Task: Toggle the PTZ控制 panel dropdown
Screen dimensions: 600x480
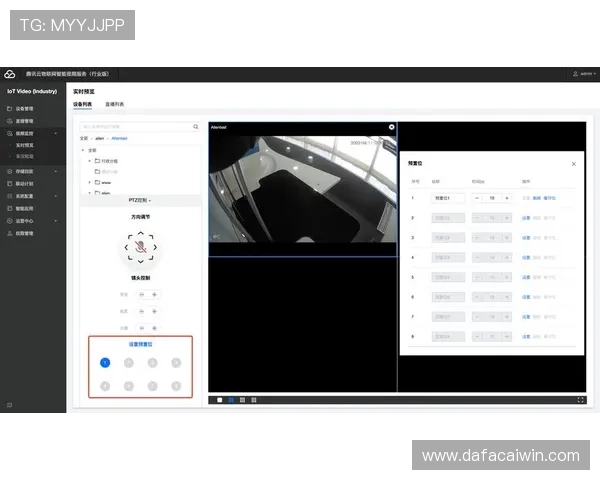Action: [x=140, y=200]
